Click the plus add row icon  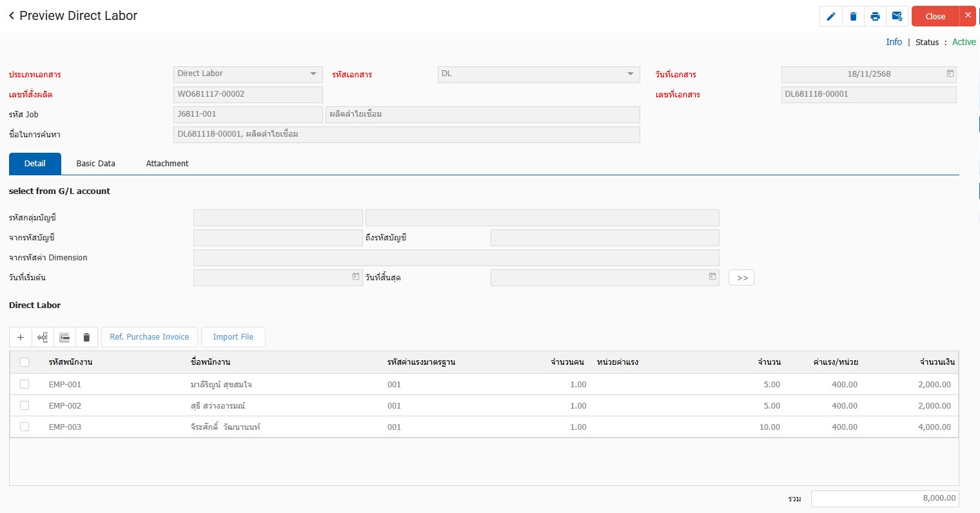tap(21, 337)
